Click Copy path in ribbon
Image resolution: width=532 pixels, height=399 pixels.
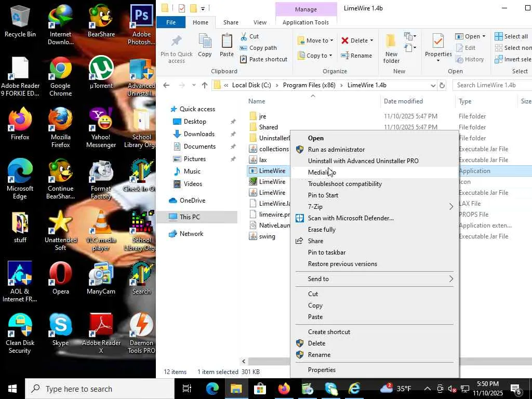click(x=258, y=48)
